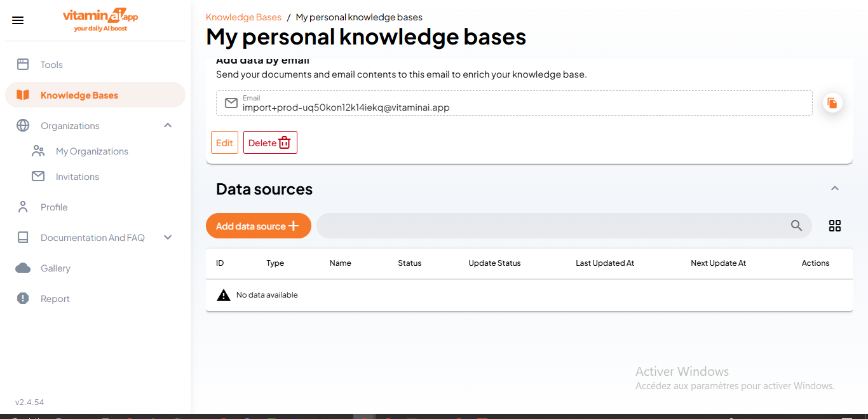868x419 pixels.
Task: Select the Tools sidebar icon
Action: coord(23,64)
